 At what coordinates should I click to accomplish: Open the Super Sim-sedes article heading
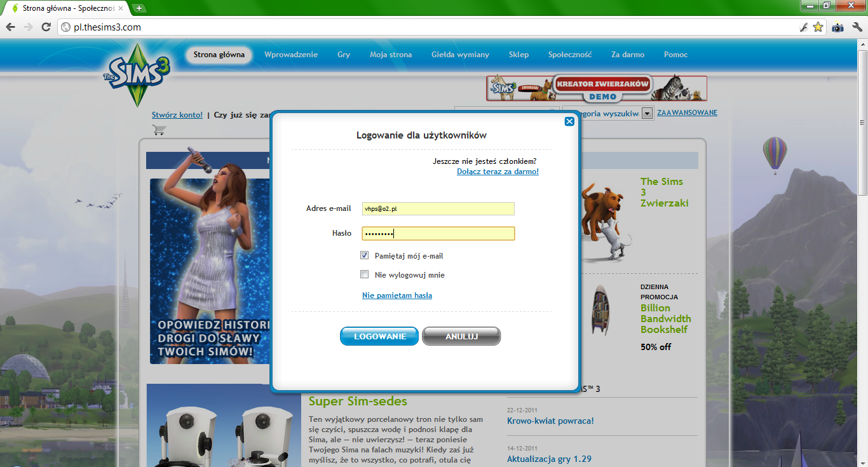coord(358,402)
